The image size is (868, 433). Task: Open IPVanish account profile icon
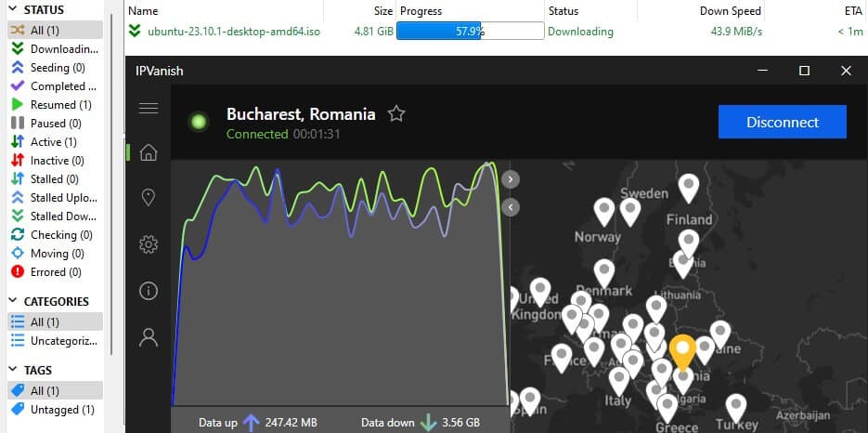click(149, 337)
